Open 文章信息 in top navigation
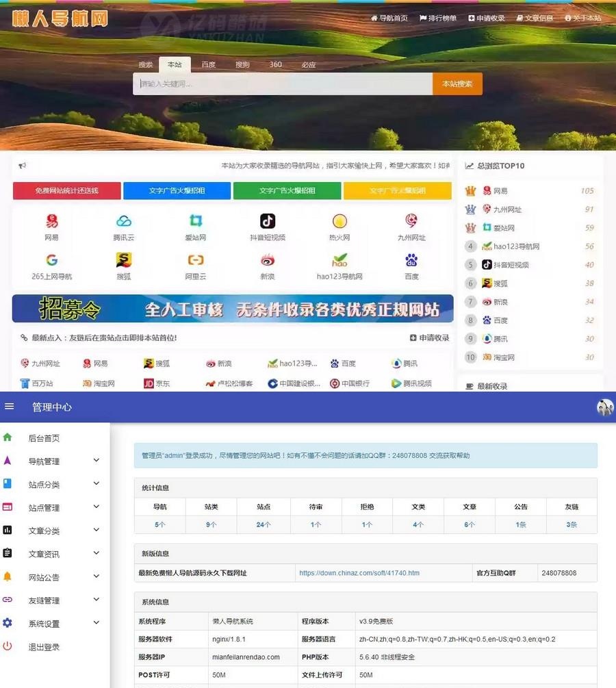This screenshot has width=616, height=688. pyautogui.click(x=535, y=18)
